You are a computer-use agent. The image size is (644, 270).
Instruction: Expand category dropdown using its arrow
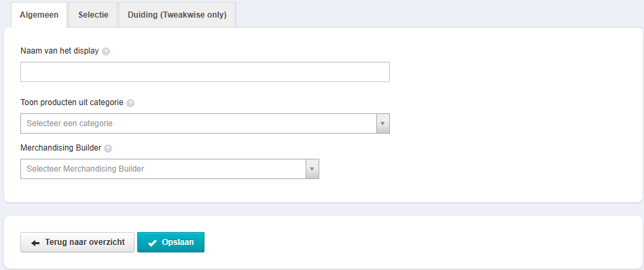click(x=382, y=123)
